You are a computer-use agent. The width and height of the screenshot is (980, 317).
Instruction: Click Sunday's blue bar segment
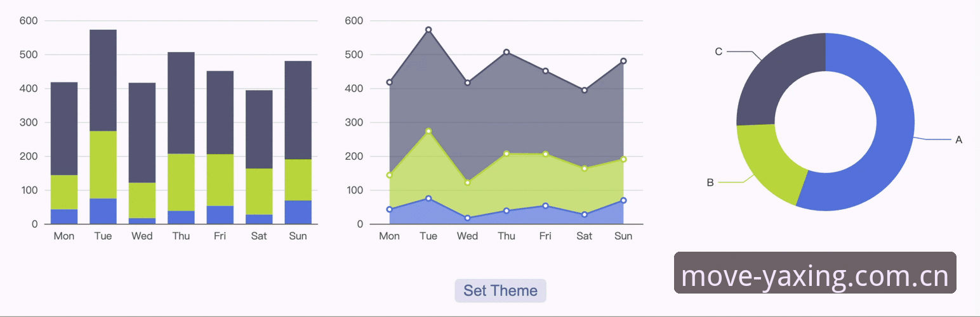298,212
